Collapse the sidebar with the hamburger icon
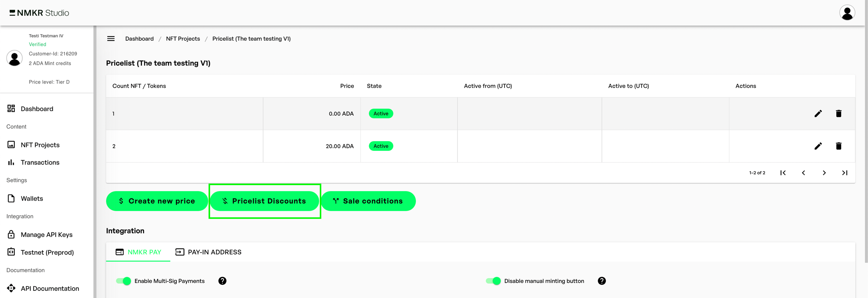This screenshot has height=298, width=868. pos(111,39)
